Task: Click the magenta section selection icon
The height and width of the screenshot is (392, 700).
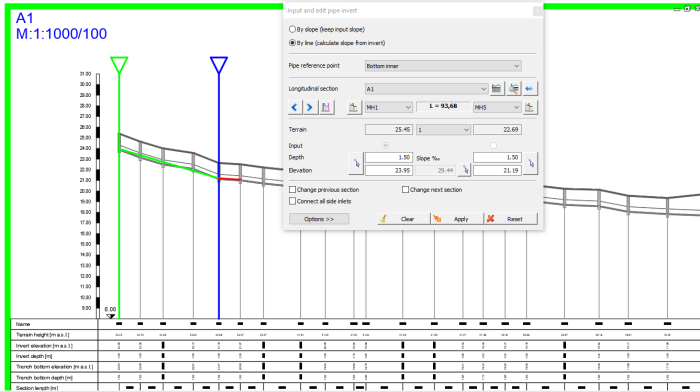Action: pos(326,107)
